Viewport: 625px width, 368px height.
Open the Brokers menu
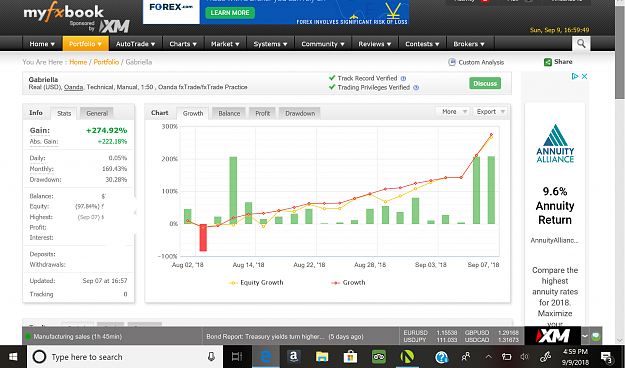tap(469, 44)
